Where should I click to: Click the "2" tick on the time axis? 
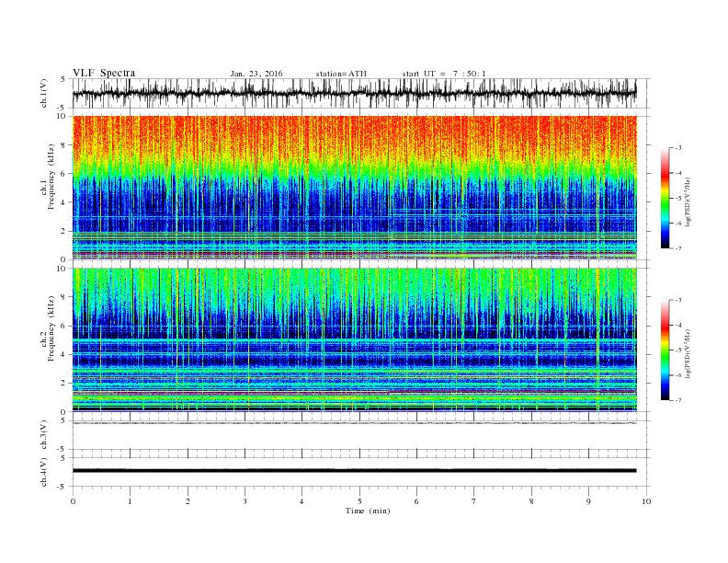[x=188, y=501]
